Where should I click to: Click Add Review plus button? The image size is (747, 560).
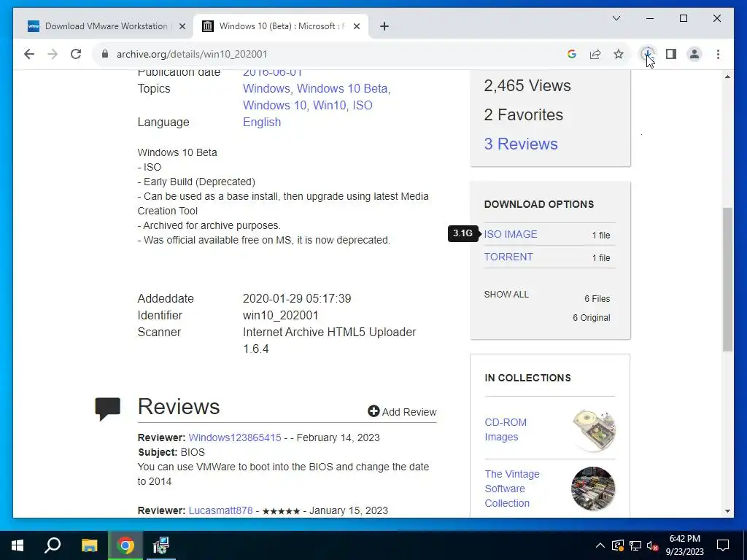coord(402,411)
